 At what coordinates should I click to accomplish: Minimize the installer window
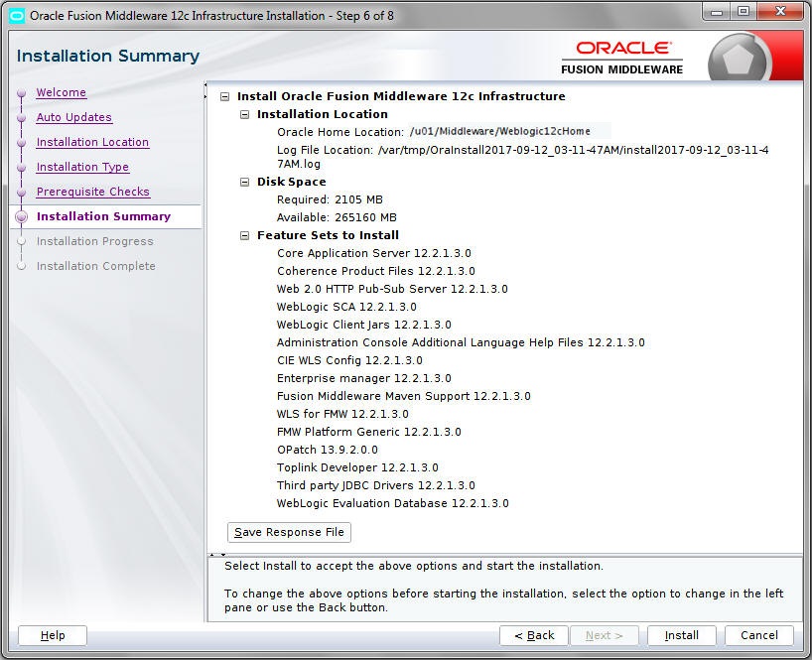click(x=717, y=13)
